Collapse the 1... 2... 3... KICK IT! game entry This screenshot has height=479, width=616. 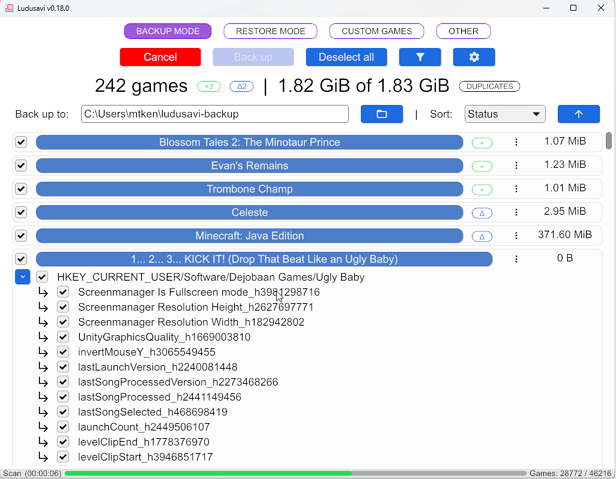[264, 259]
